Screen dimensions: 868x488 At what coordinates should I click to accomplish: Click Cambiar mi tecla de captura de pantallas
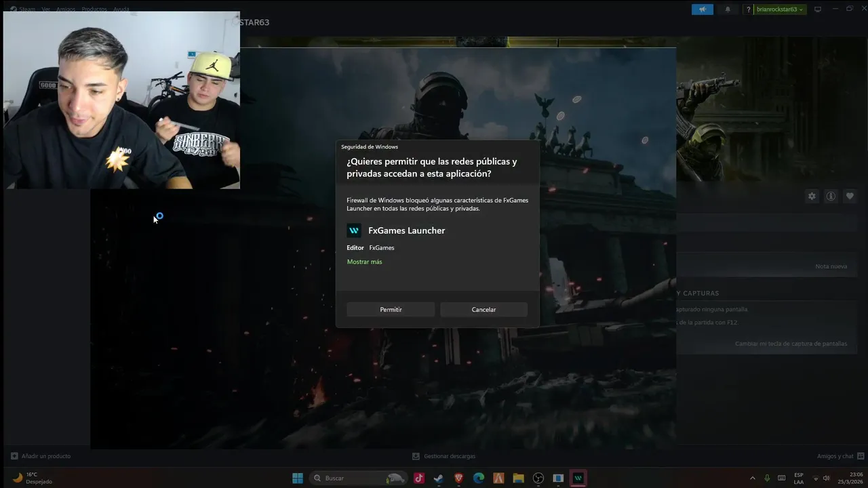791,344
